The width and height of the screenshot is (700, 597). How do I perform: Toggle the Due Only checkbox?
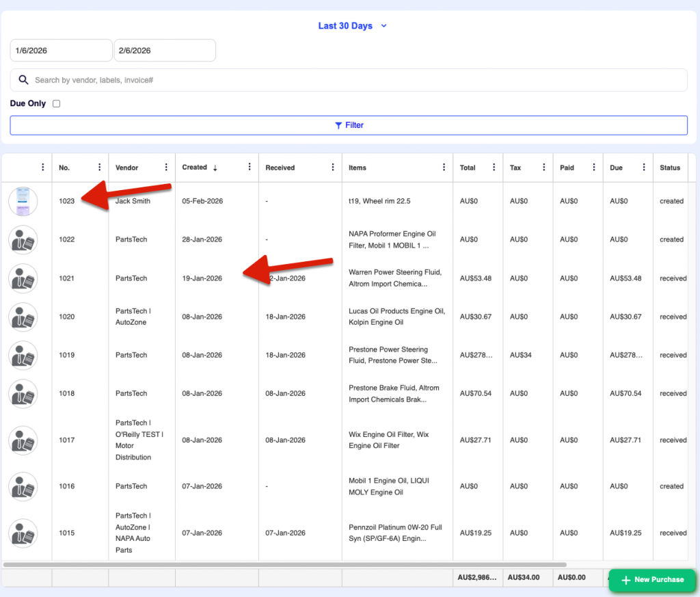point(57,104)
